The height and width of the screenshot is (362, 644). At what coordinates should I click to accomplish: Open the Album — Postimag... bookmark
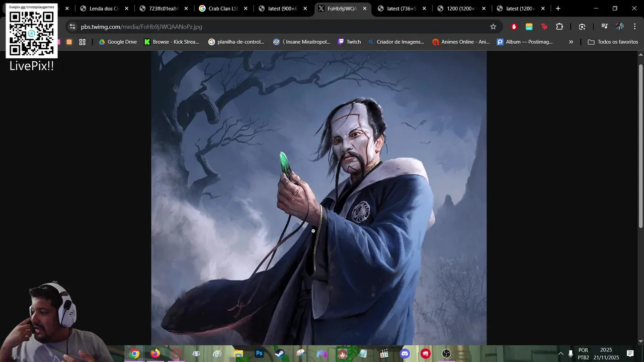pyautogui.click(x=525, y=42)
